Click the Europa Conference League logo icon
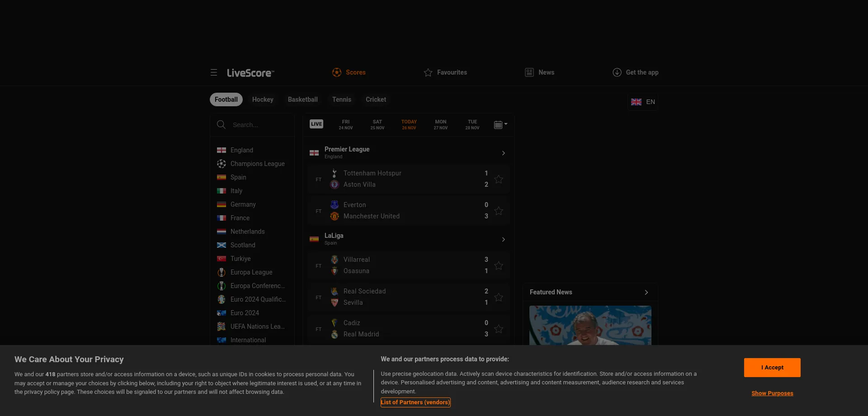This screenshot has height=416, width=868. click(222, 286)
